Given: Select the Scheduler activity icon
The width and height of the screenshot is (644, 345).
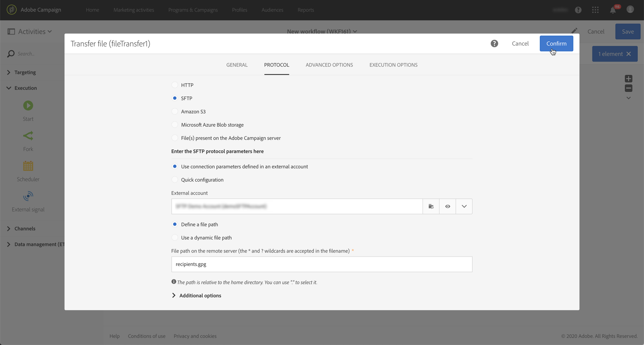Looking at the screenshot, I should tap(28, 166).
